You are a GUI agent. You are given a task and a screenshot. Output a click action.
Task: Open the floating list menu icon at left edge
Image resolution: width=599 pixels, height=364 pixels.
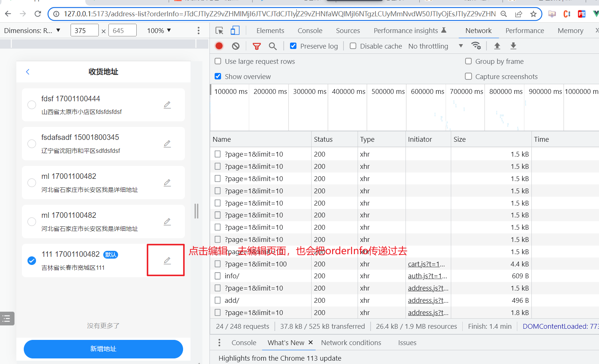point(7,318)
